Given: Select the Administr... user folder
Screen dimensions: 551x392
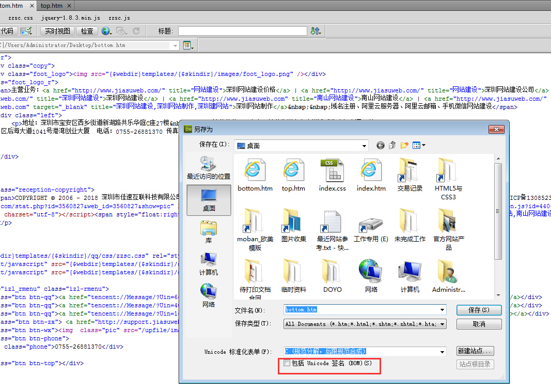Looking at the screenshot, I should click(x=448, y=276).
